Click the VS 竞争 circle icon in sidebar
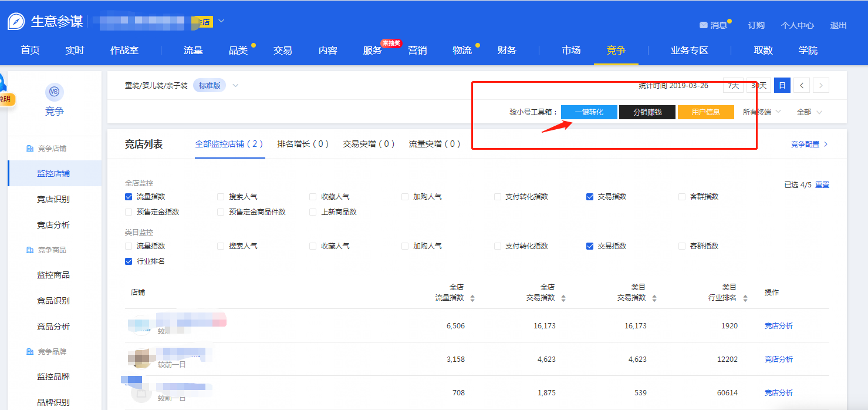Screen dimensions: 868x410 pos(54,92)
